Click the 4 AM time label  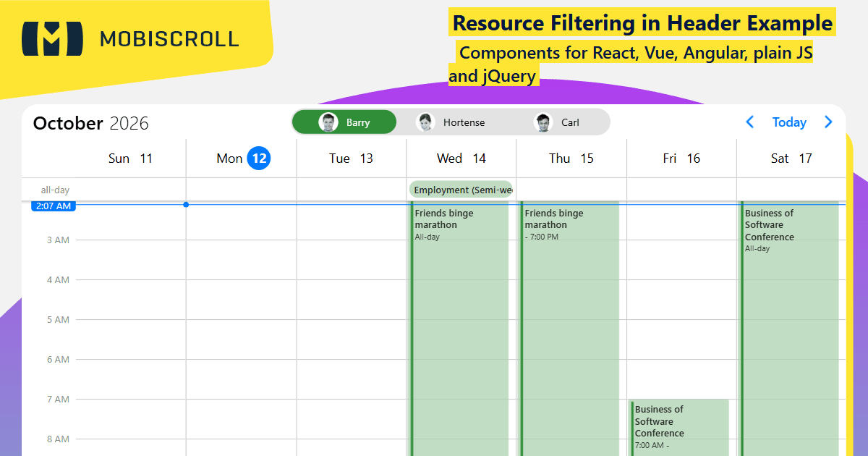click(x=58, y=279)
